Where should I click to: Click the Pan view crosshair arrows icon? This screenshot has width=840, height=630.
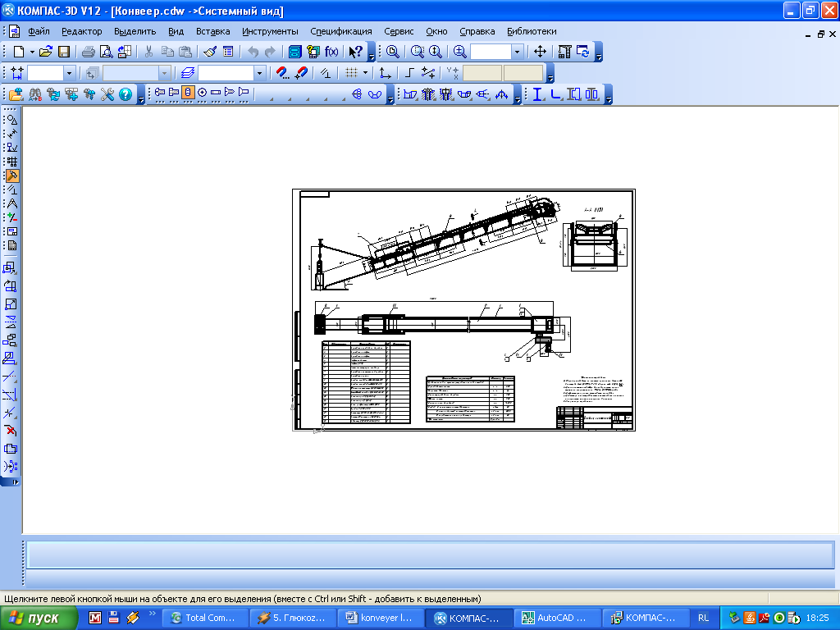click(540, 52)
